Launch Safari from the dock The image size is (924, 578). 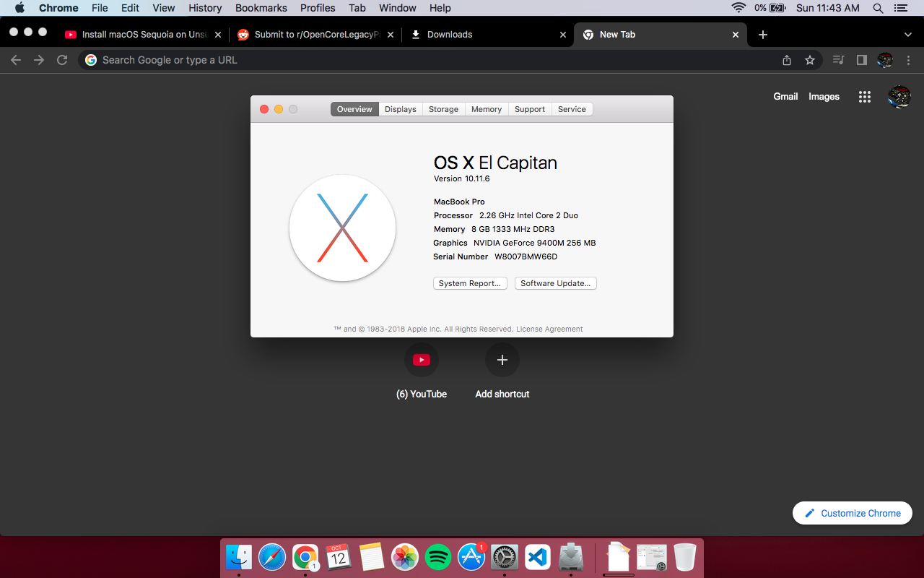(x=272, y=557)
